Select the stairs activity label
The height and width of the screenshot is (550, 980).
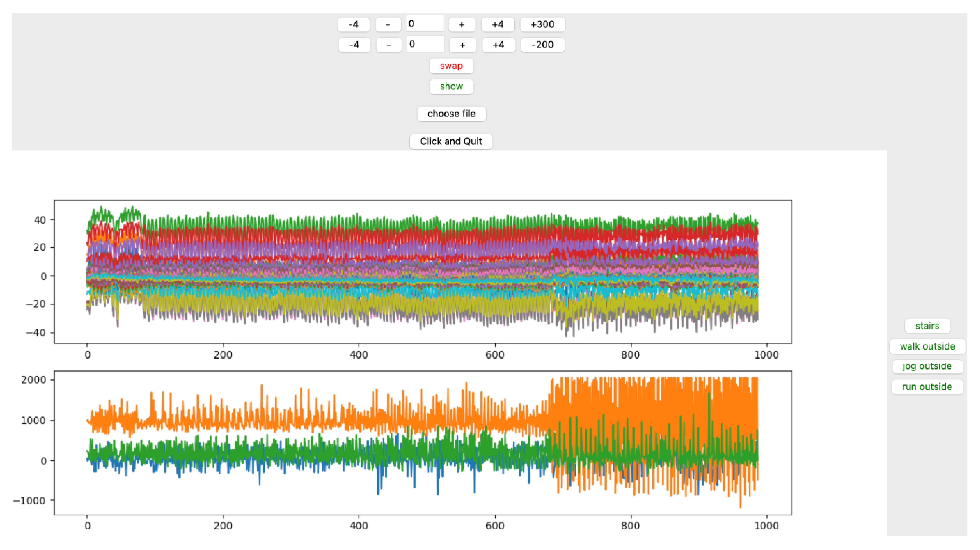(927, 326)
